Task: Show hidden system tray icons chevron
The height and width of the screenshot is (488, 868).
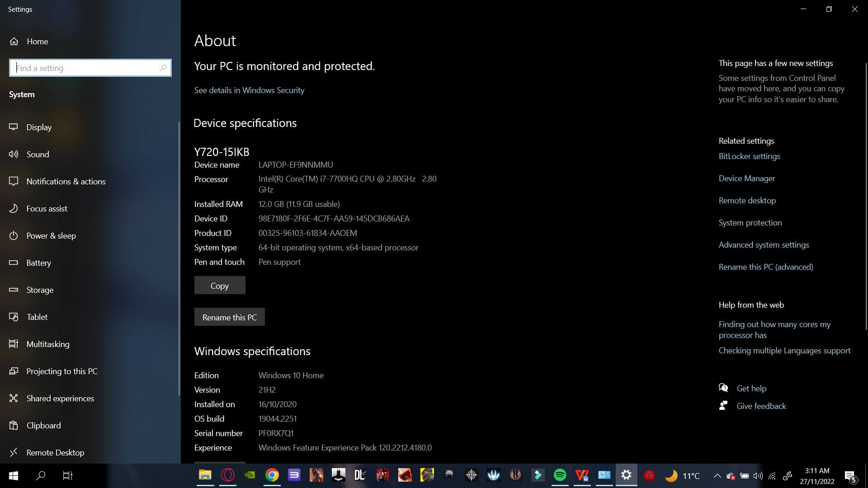Action: (717, 475)
